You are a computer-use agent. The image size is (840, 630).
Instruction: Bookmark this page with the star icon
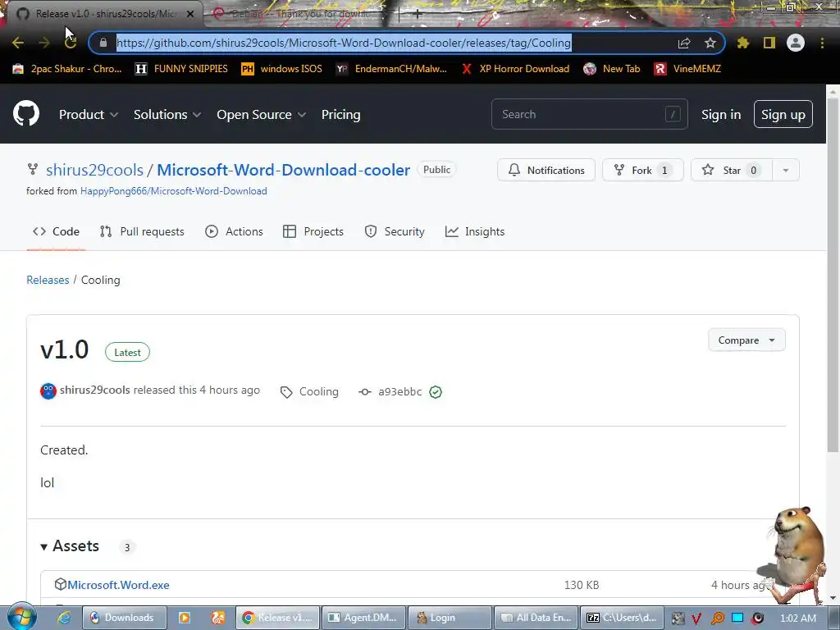coord(710,43)
